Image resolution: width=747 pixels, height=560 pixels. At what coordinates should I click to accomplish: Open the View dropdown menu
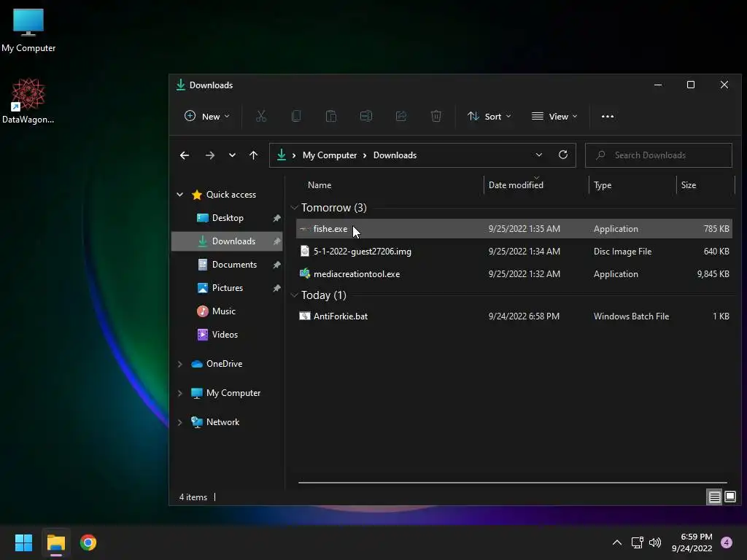[554, 116]
